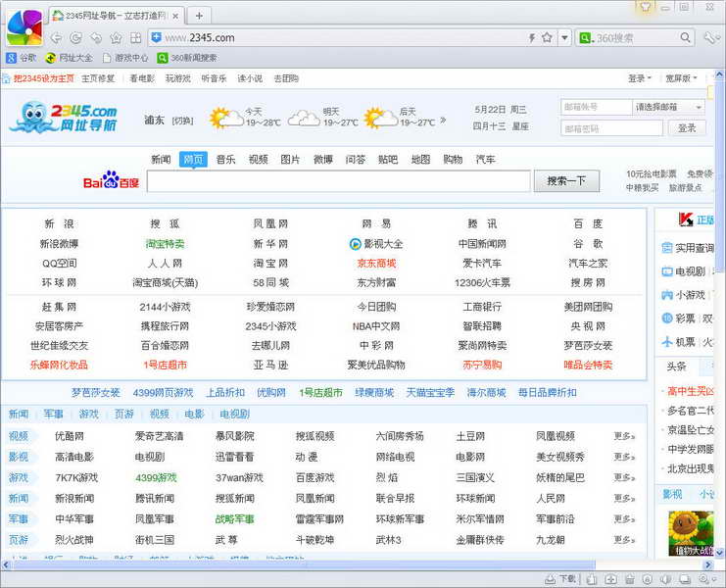Select the 军事 category tab

(x=53, y=414)
